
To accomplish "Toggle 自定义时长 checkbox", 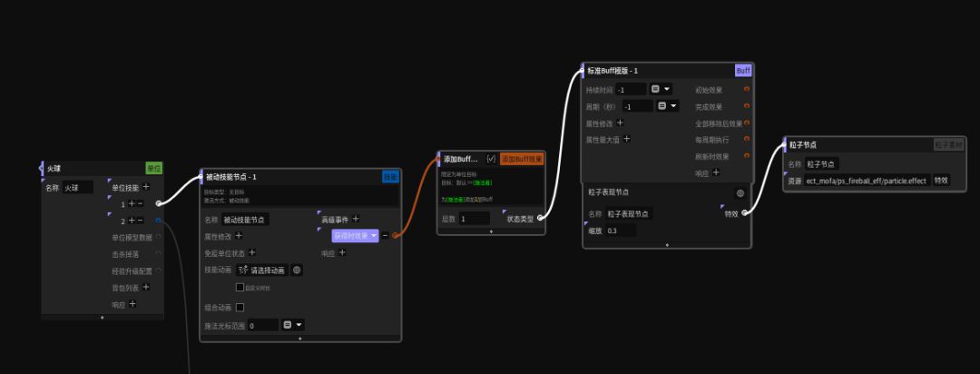I will (x=240, y=287).
